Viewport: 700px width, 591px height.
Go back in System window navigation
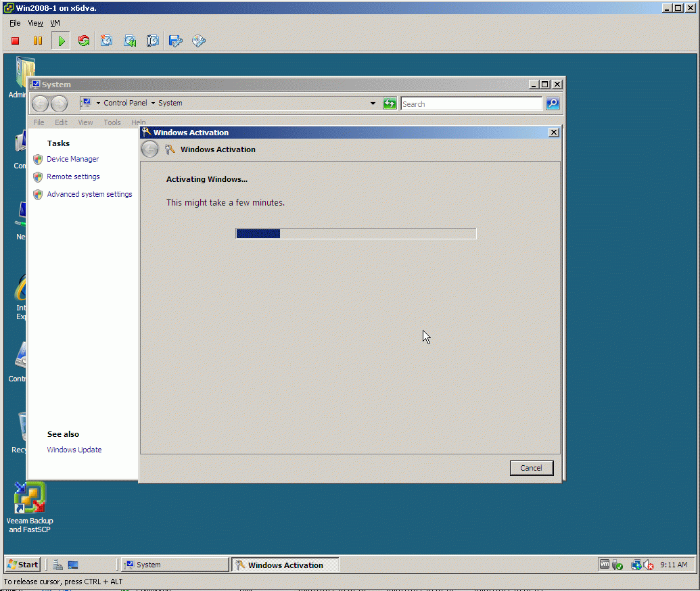click(x=40, y=103)
